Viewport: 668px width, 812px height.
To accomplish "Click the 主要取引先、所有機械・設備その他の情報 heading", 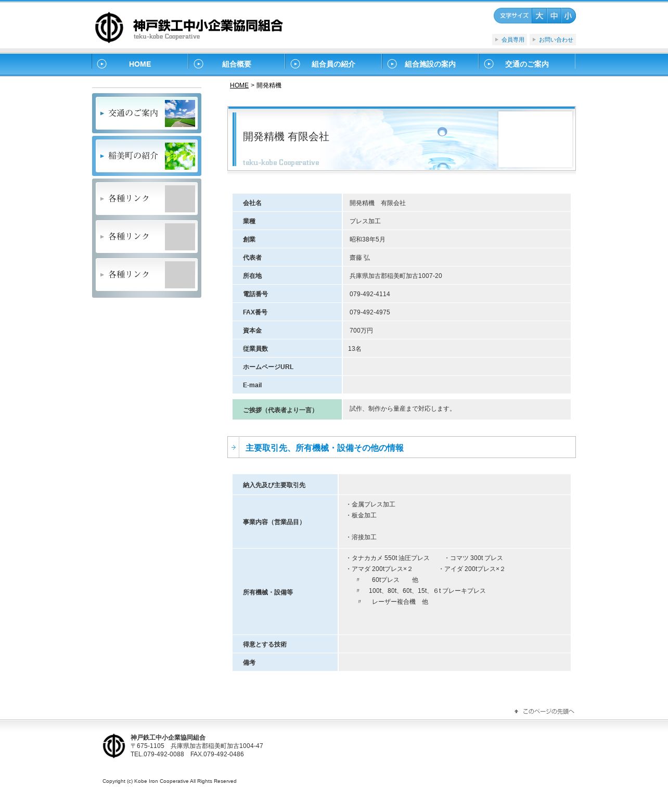I will [x=325, y=448].
